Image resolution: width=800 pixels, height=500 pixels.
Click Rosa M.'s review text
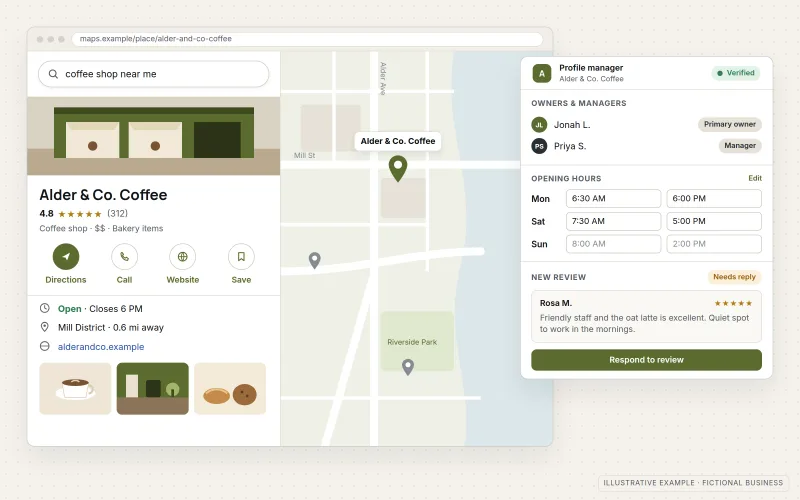click(x=644, y=323)
